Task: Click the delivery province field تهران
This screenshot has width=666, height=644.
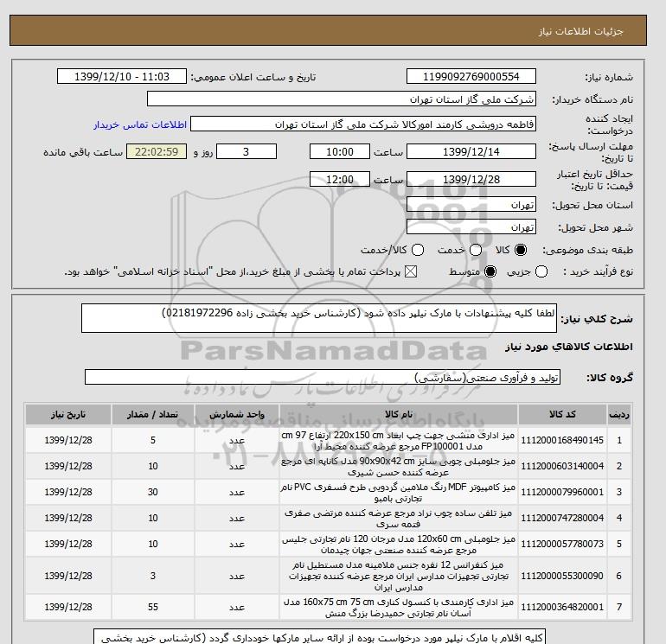Action: click(x=471, y=205)
